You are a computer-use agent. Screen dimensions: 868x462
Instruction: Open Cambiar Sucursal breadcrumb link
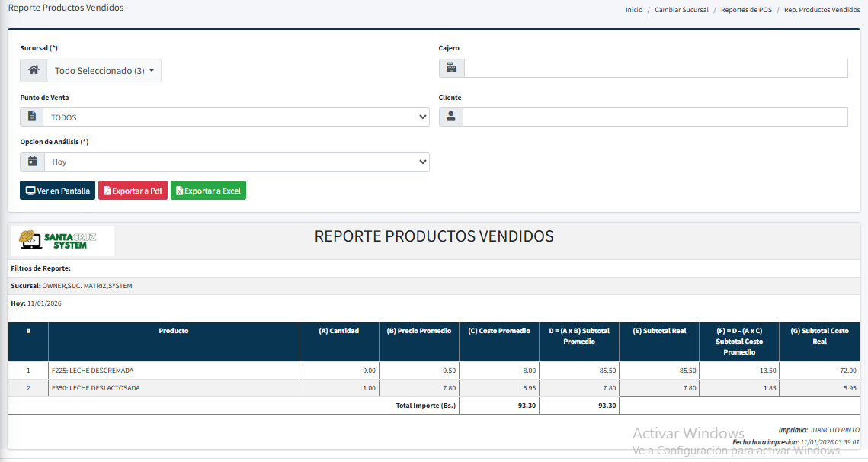681,10
